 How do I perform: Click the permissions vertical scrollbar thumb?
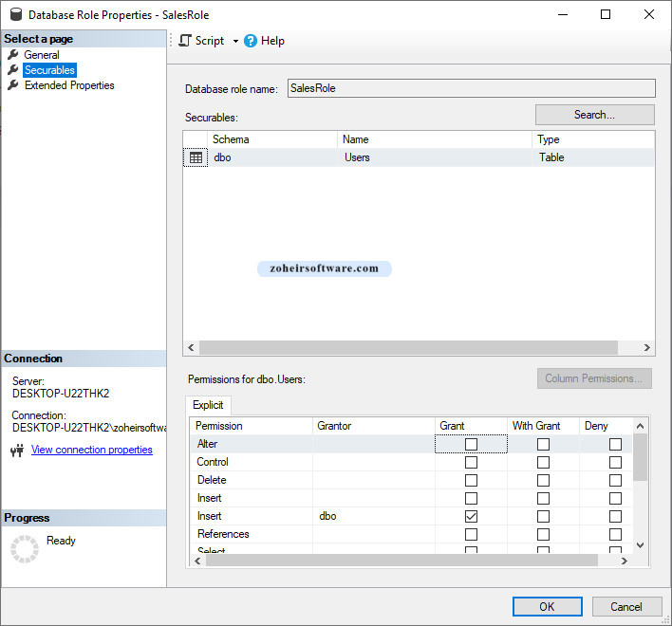641,457
